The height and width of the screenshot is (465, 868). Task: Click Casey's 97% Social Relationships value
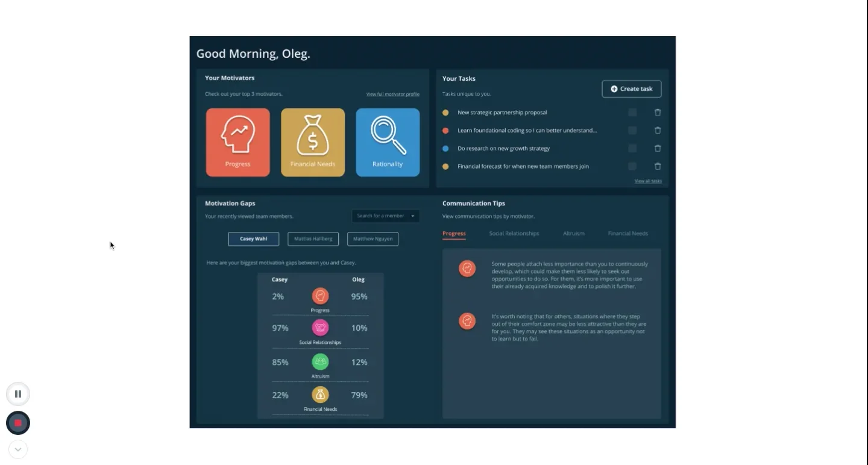click(x=280, y=328)
